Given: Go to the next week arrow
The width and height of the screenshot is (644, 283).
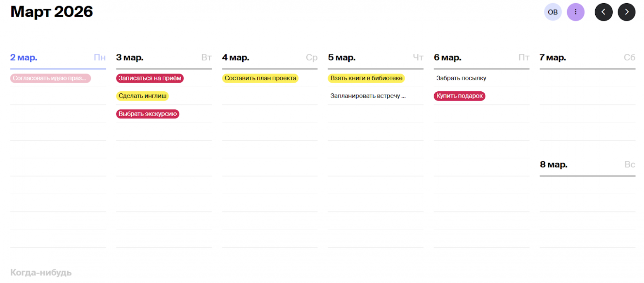Looking at the screenshot, I should point(626,12).
